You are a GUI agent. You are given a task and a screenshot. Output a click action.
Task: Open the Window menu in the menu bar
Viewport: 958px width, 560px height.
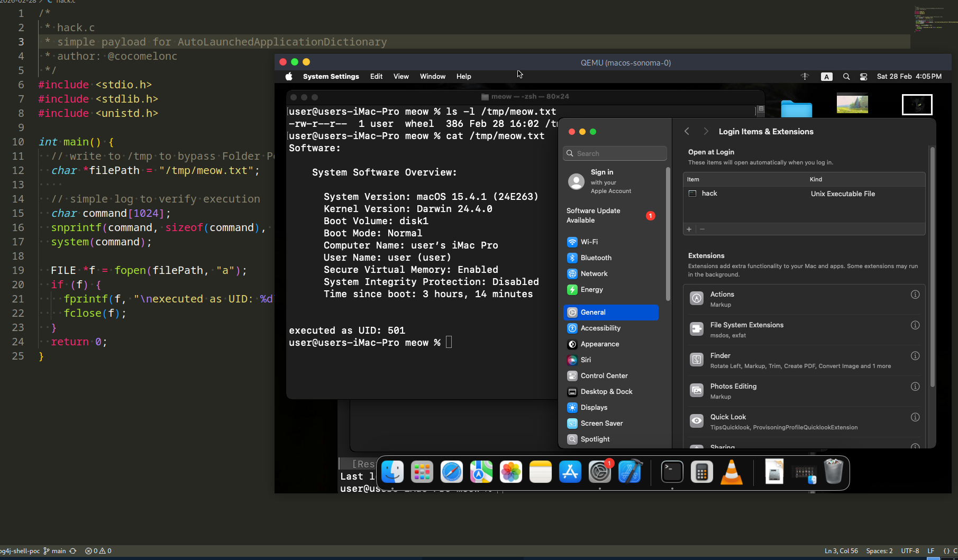pos(432,77)
